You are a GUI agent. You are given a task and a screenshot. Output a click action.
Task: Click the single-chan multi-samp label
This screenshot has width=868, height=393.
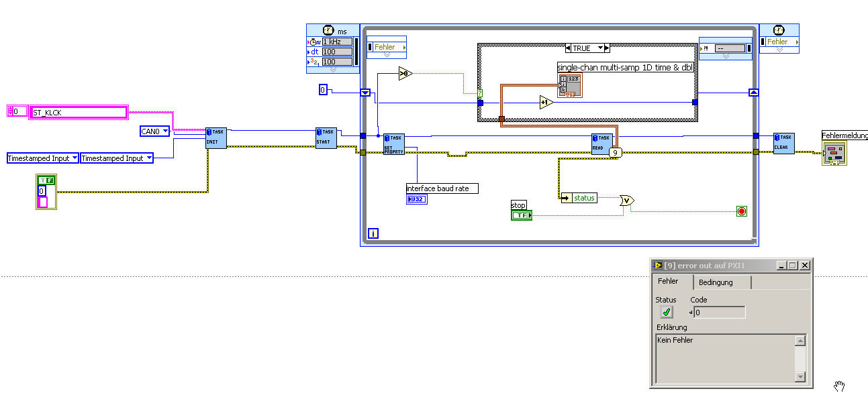pyautogui.click(x=624, y=68)
